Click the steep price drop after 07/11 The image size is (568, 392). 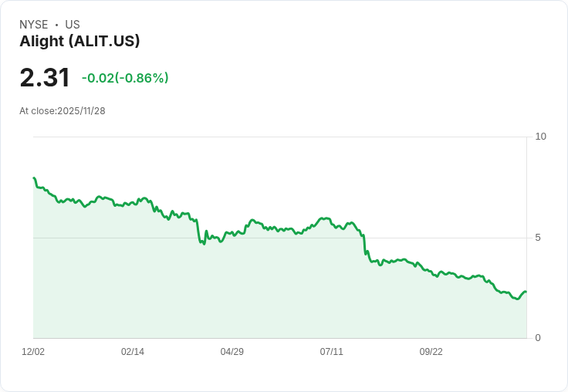(x=365, y=244)
